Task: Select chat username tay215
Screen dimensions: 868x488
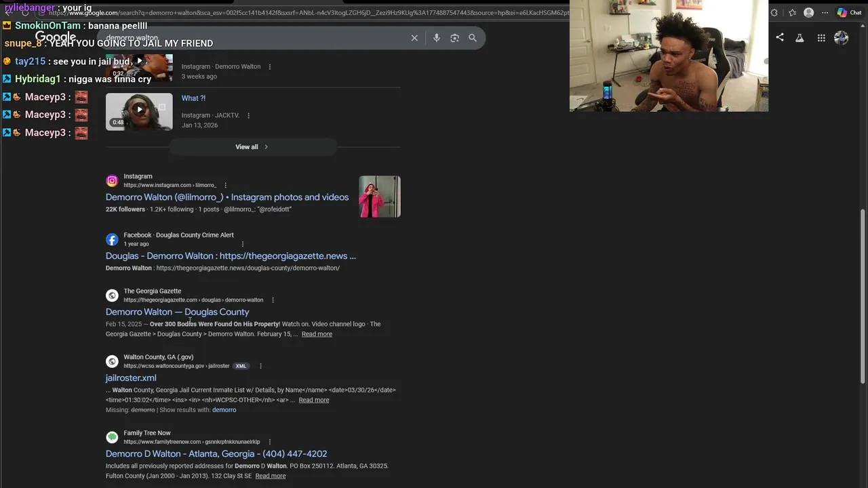Action: 30,62
